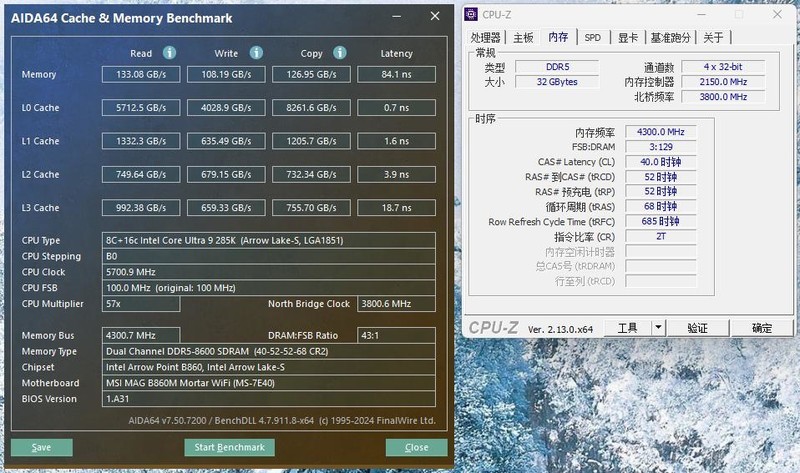Viewport: 800px width, 473px height.
Task: Click the CPU Type field showing Core Ultra 9 285K
Action: pyautogui.click(x=269, y=240)
